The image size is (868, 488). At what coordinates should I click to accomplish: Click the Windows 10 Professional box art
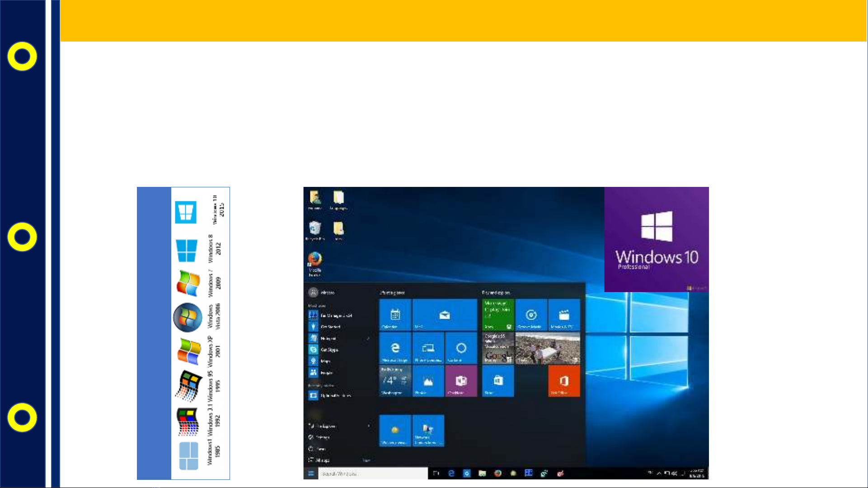coord(657,239)
